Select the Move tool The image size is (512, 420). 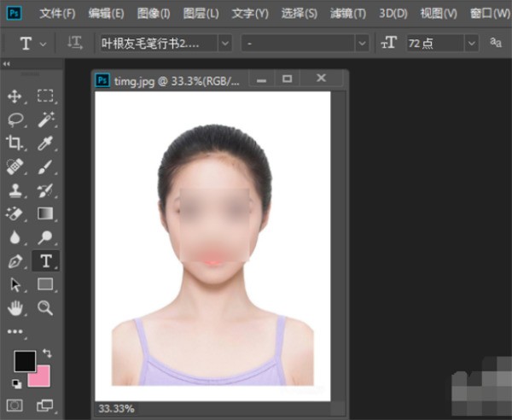(x=15, y=96)
